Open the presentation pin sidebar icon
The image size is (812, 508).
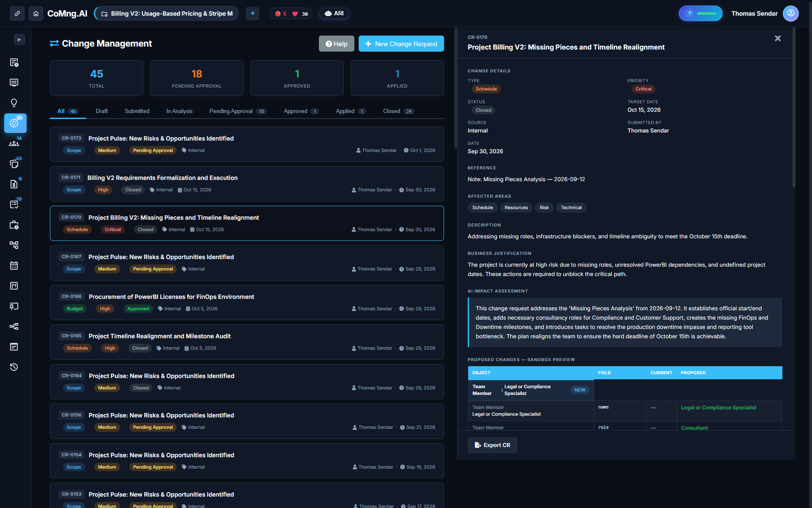pos(14,306)
